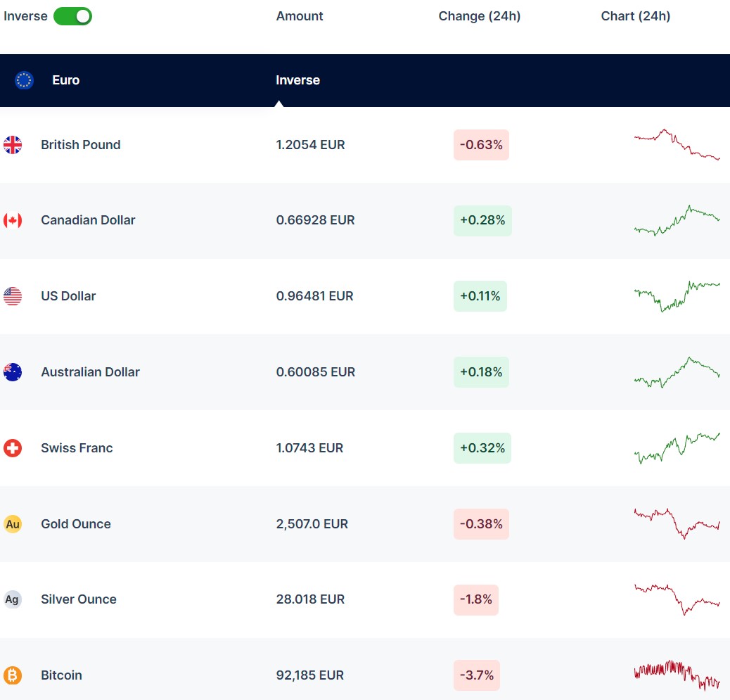Click the Australian Dollar flag icon
Image resolution: width=730 pixels, height=700 pixels.
(13, 372)
